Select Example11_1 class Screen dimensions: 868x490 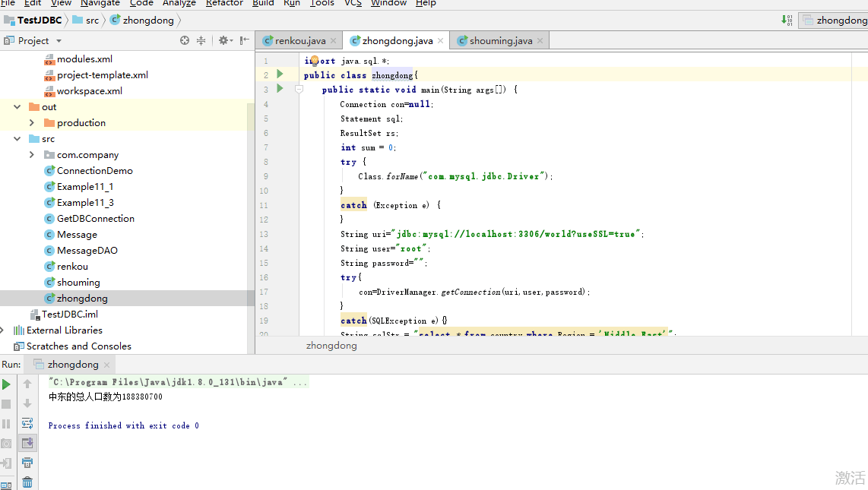(x=78, y=187)
